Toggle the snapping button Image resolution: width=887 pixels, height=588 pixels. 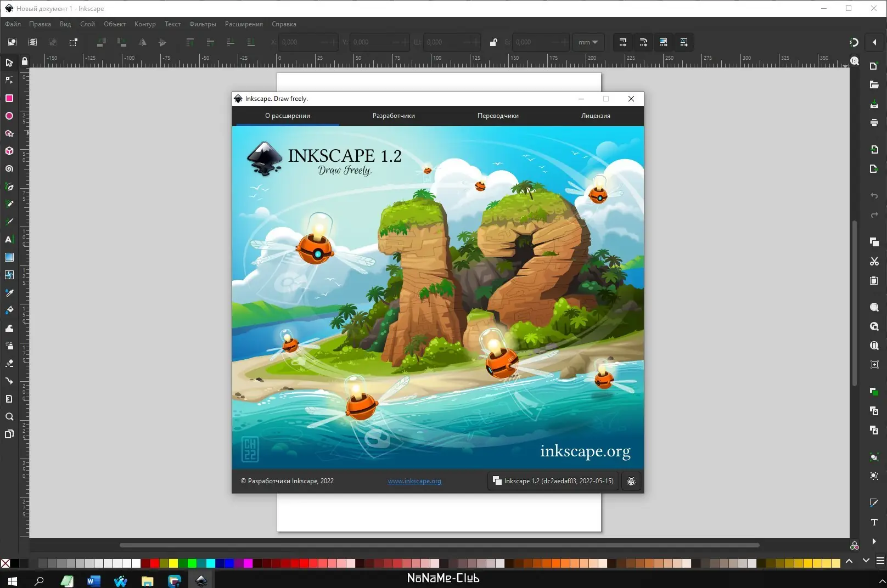point(854,42)
